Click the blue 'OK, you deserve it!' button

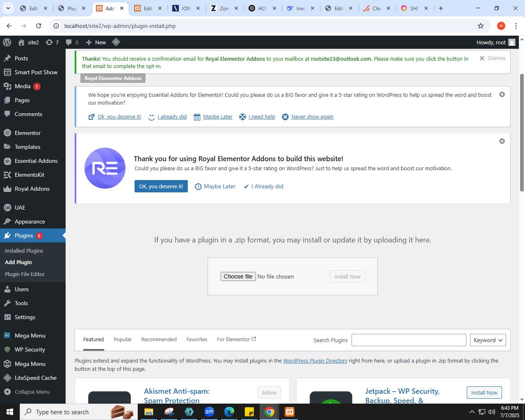point(161,186)
